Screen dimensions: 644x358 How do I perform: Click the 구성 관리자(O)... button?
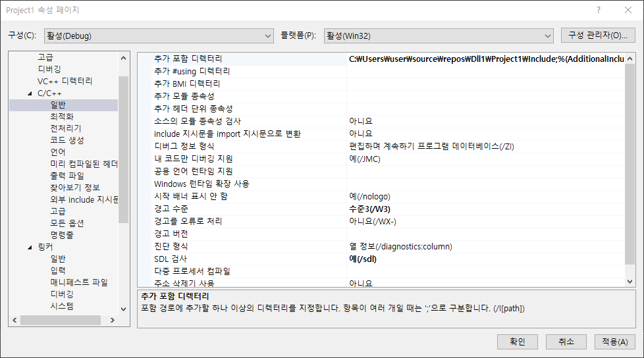click(x=598, y=36)
